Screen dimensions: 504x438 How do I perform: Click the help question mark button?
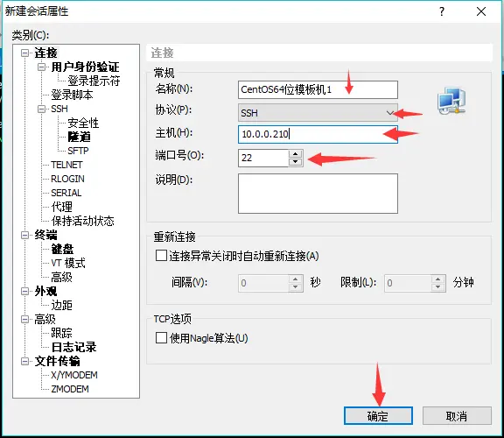pos(442,11)
